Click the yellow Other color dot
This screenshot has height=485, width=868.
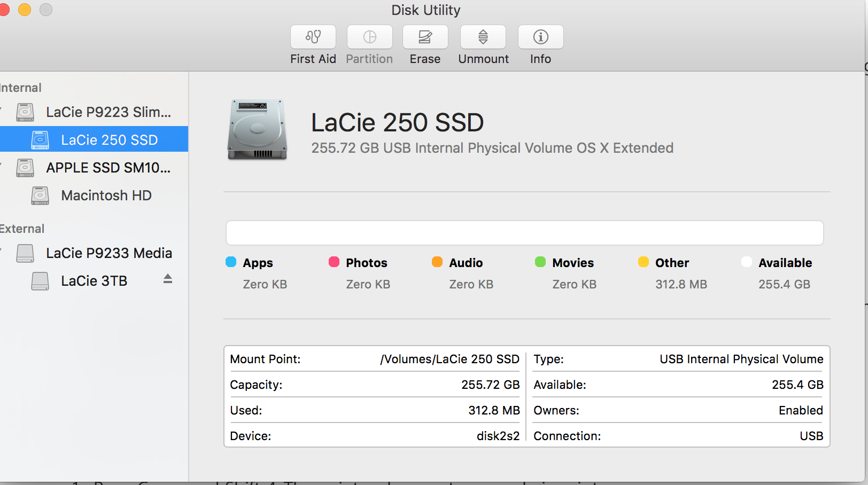point(644,262)
